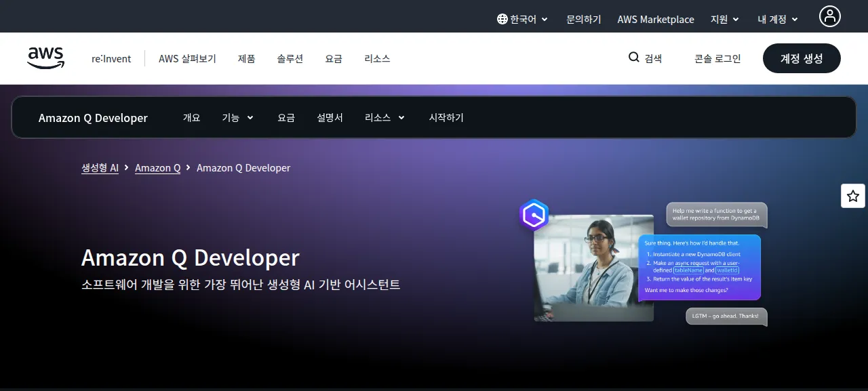Click the Amazon Q hexagon logo

coord(534,215)
